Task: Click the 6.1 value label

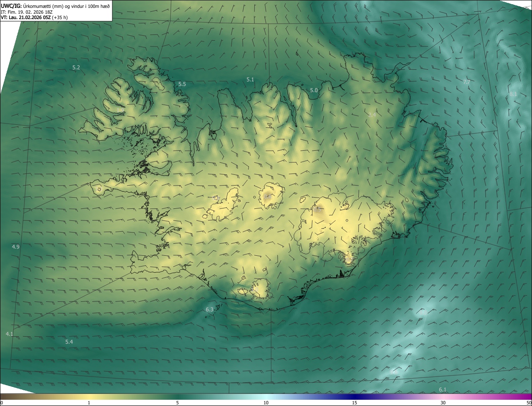Action: pos(443,389)
